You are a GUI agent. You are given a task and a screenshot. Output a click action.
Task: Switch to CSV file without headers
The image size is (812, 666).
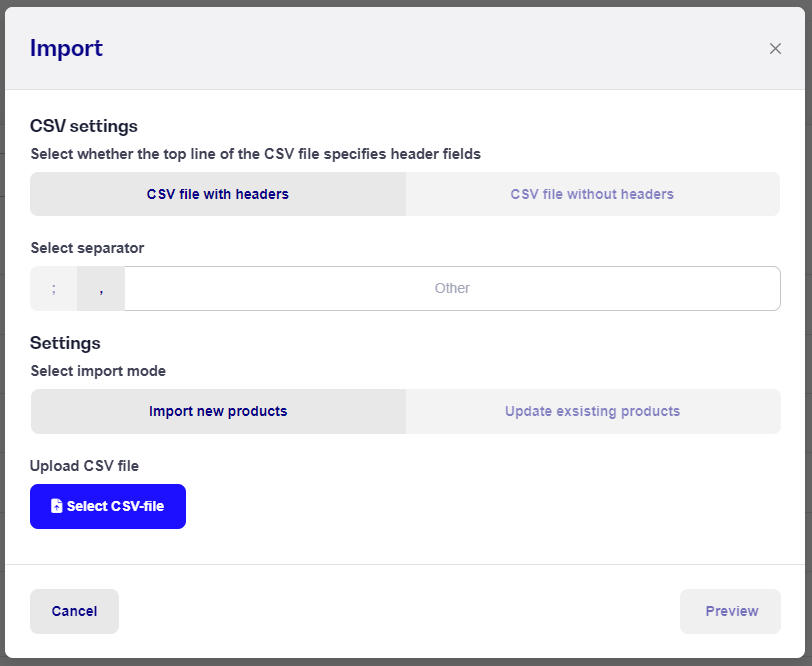coord(592,194)
